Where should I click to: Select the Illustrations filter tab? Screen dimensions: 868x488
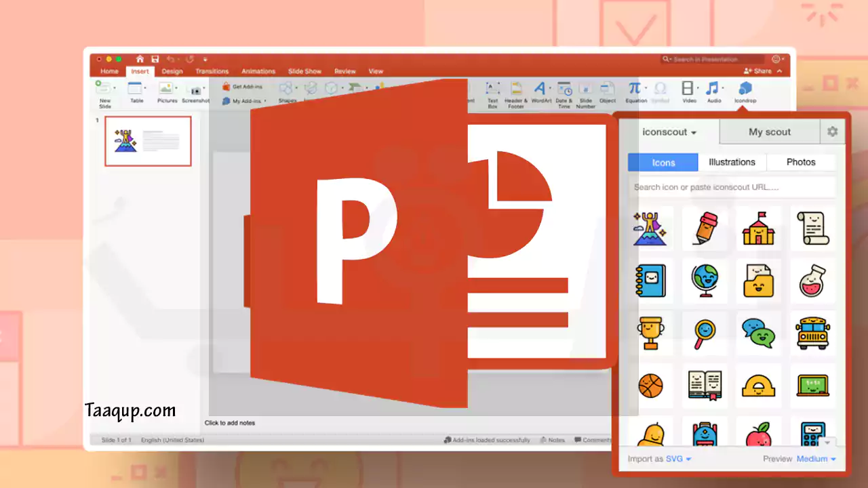(x=732, y=163)
